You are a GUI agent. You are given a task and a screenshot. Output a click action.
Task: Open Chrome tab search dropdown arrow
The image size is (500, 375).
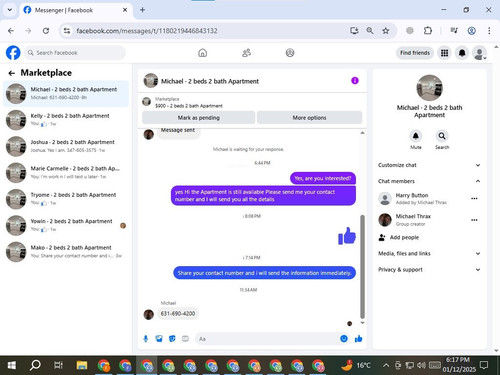click(x=10, y=10)
